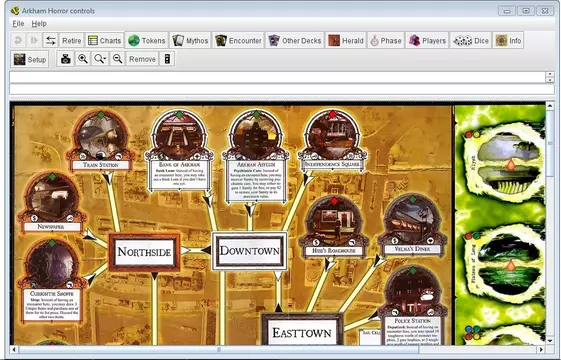561x360 pixels.
Task: Click the Setup button
Action: [x=30, y=59]
